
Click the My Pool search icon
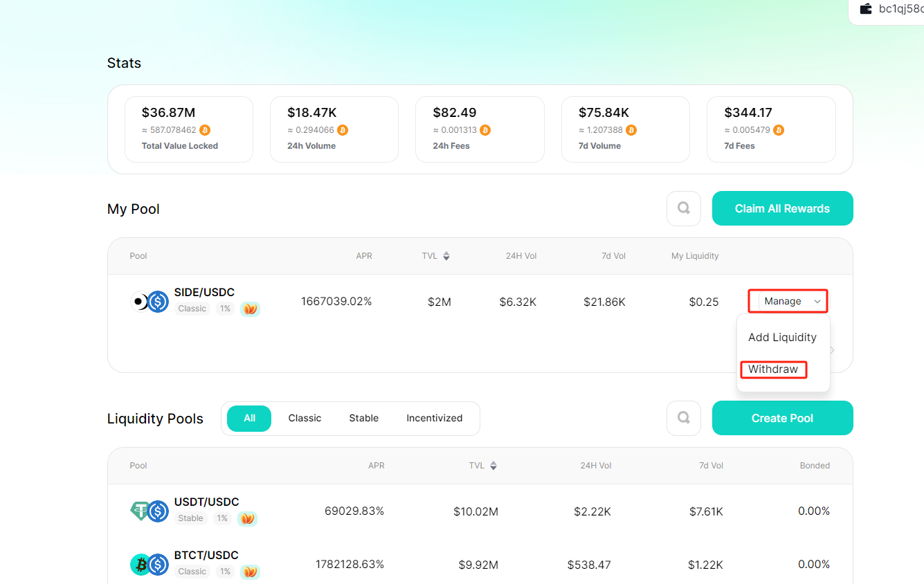(684, 208)
